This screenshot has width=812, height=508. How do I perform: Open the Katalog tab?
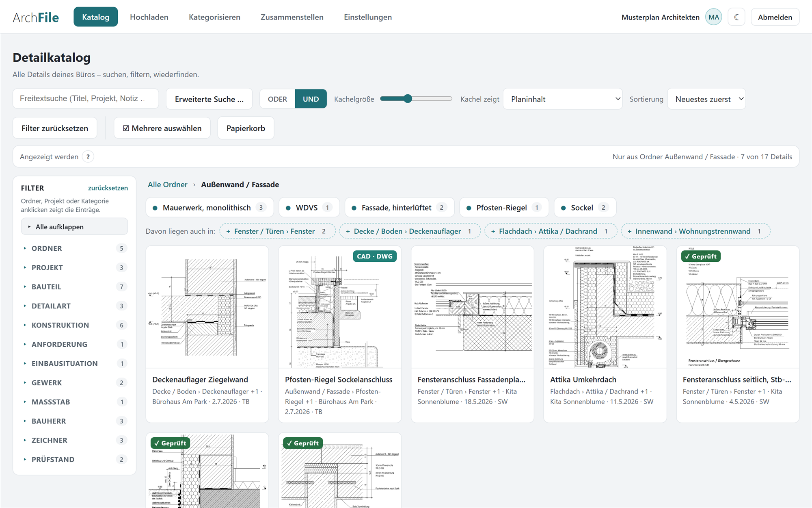(x=96, y=17)
